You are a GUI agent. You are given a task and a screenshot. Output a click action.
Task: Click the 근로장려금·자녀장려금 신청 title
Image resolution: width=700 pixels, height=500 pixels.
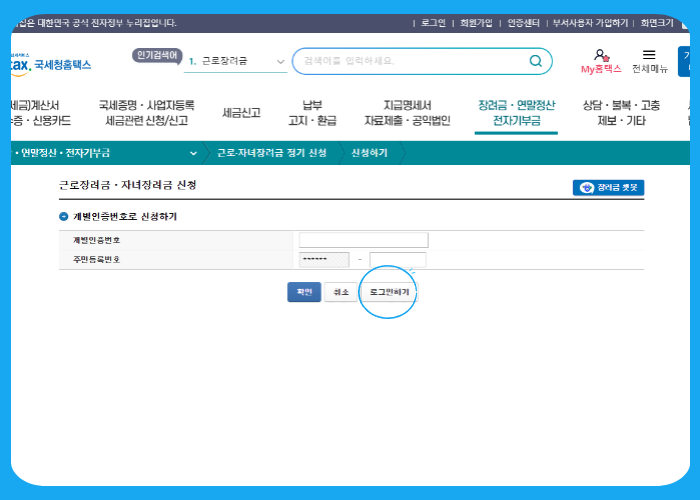[x=128, y=185]
